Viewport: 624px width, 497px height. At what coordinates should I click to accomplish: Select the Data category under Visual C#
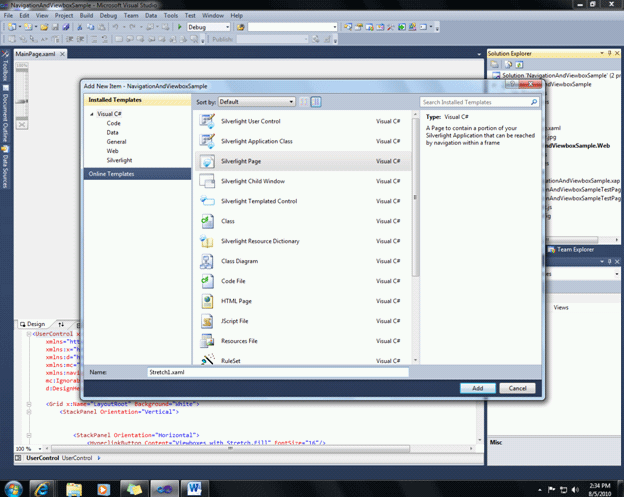(x=112, y=133)
